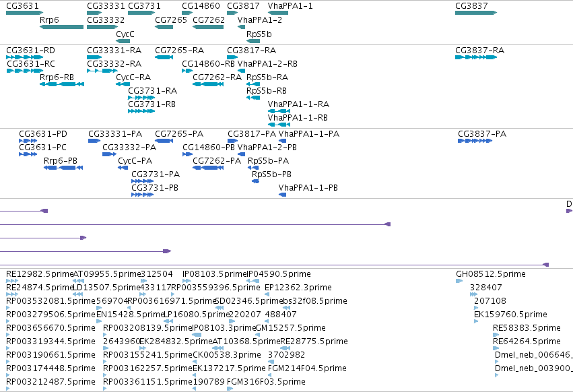Image resolution: width=573 pixels, height=392 pixels.
Task: Click transcript CG14860-RB
Action: click(x=208, y=63)
